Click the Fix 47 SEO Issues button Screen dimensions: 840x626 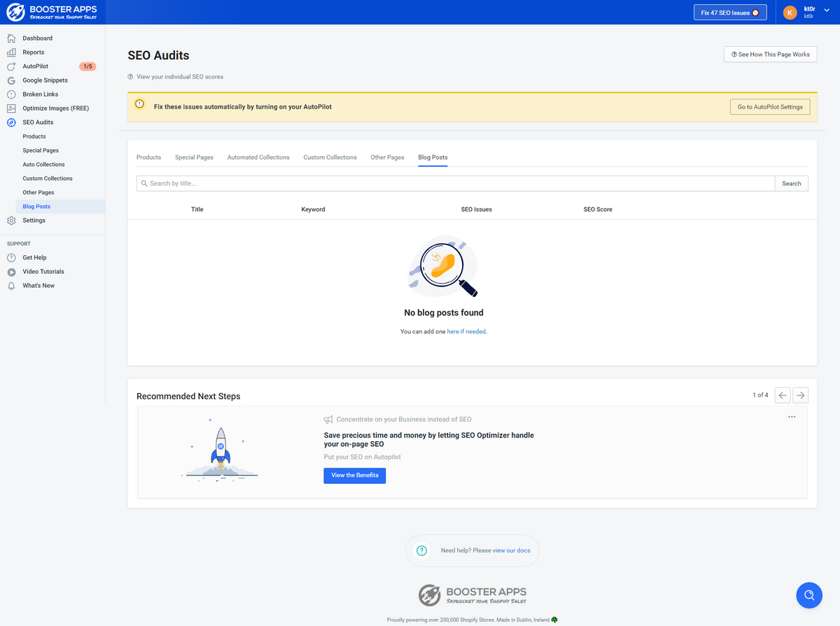[730, 13]
